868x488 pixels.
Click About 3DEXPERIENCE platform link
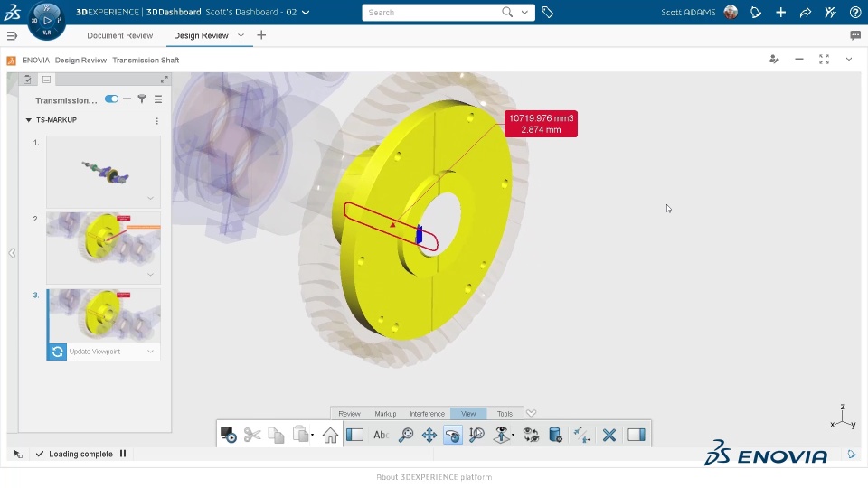[434, 477]
